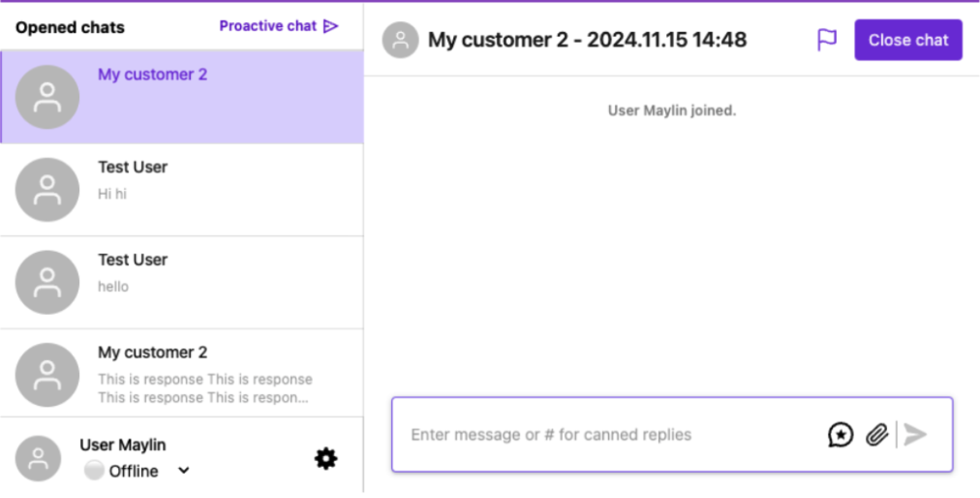Select the highlighted My customer 2 chat
This screenshot has width=980, height=498.
coord(182,97)
